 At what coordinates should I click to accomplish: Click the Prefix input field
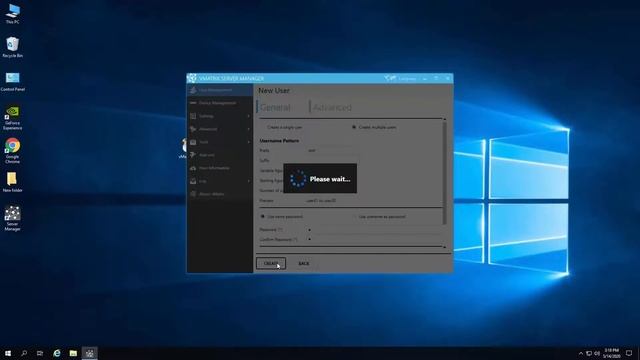click(x=331, y=151)
